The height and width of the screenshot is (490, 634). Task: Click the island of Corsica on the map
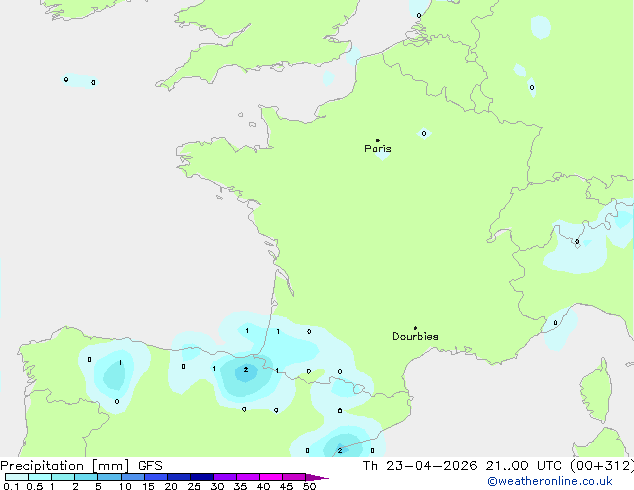[596, 390]
